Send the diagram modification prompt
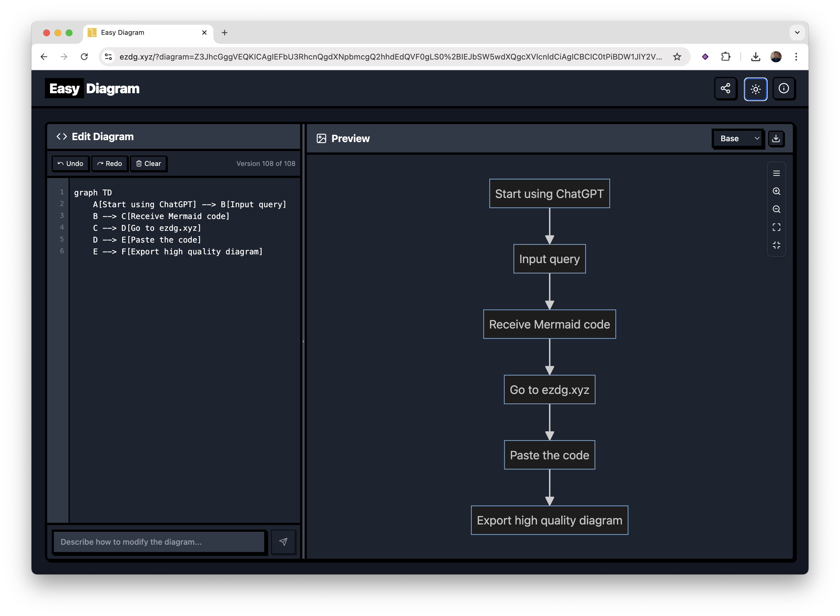The height and width of the screenshot is (616, 840). coord(283,542)
